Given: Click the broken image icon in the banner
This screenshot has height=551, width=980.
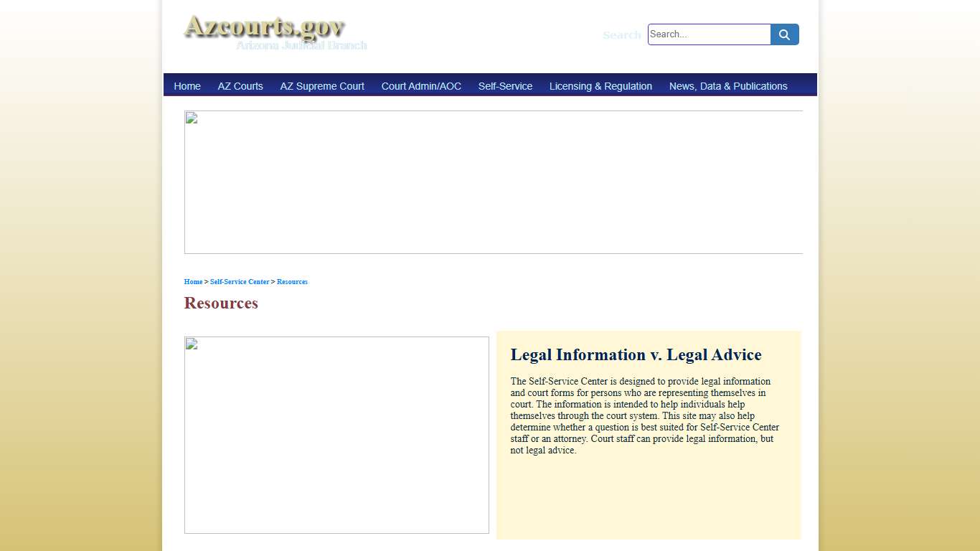Looking at the screenshot, I should tap(192, 118).
